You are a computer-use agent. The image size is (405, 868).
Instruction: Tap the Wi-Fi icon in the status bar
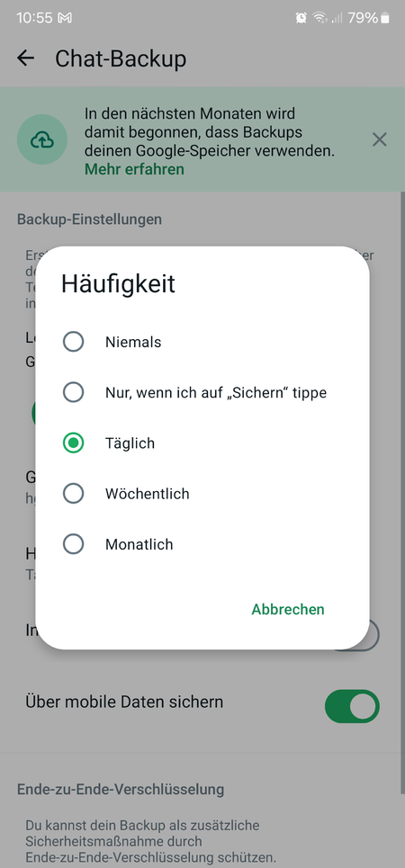(319, 18)
